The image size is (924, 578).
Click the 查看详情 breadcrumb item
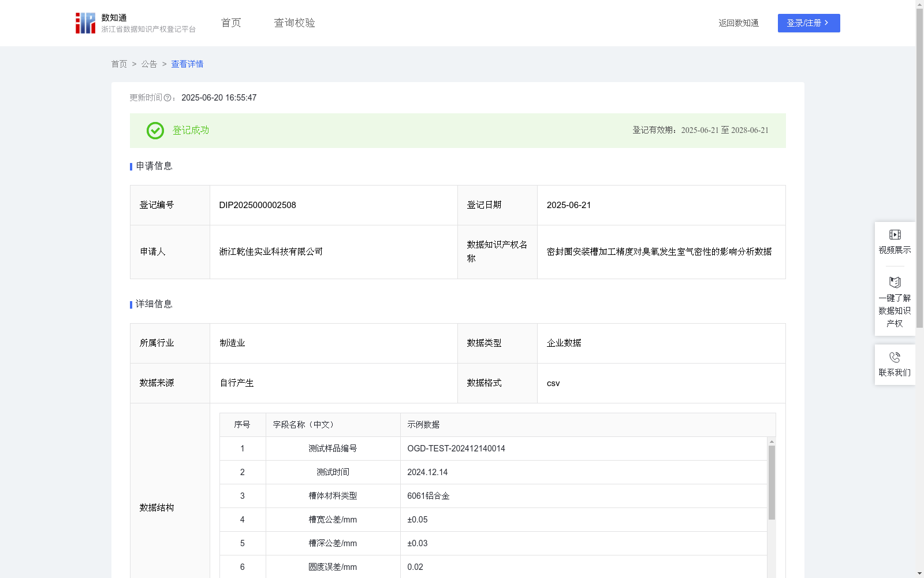point(187,64)
